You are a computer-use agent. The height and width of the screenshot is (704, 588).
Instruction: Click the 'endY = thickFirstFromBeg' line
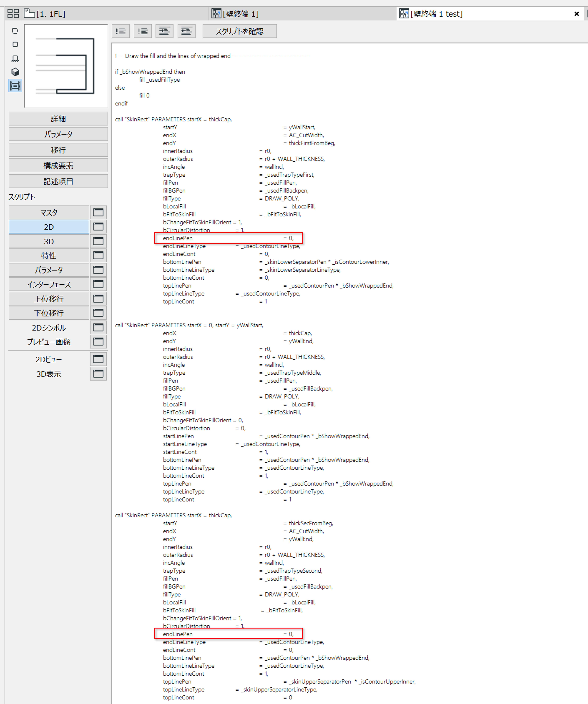point(249,143)
